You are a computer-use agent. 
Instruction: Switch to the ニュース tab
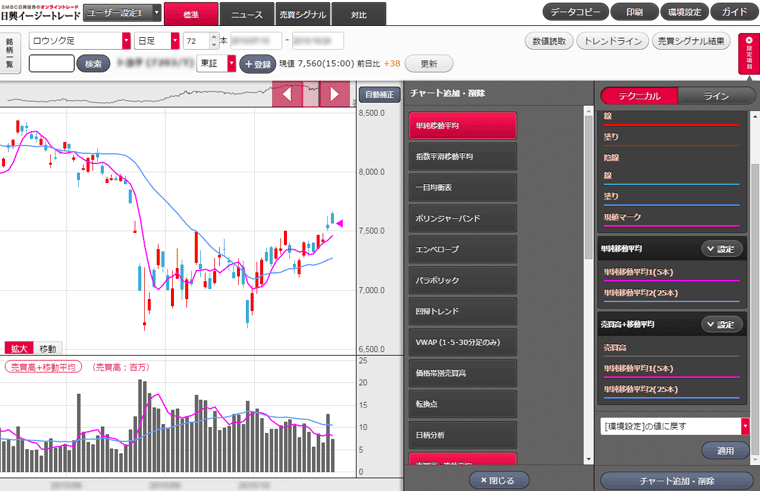pyautogui.click(x=247, y=15)
